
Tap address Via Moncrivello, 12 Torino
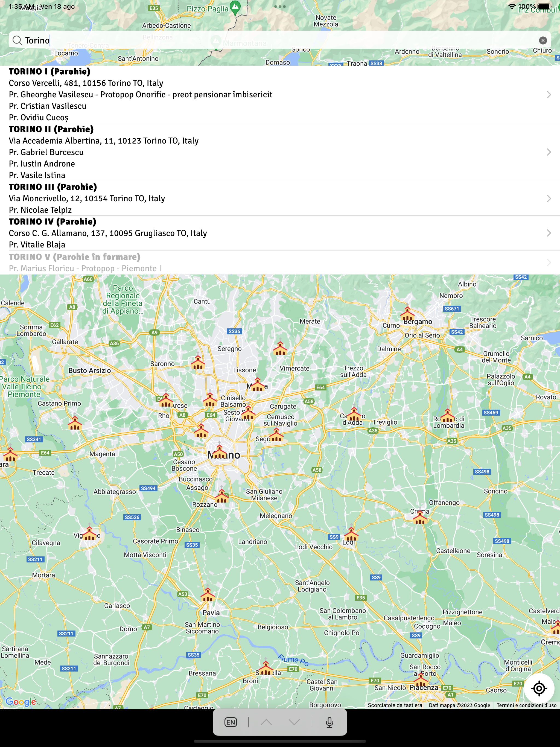(87, 199)
